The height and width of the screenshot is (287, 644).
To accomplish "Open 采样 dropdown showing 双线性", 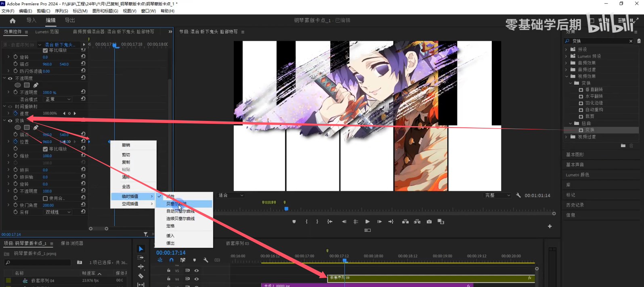I will 57,212.
